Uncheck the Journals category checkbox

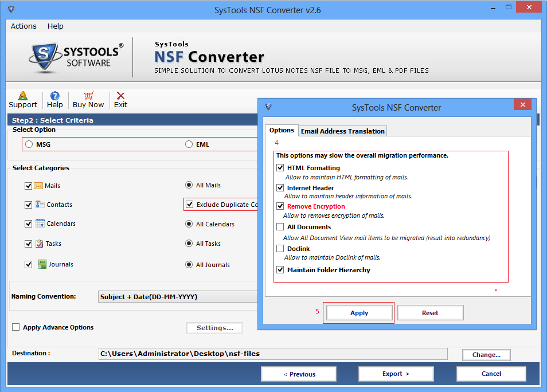[x=28, y=264]
